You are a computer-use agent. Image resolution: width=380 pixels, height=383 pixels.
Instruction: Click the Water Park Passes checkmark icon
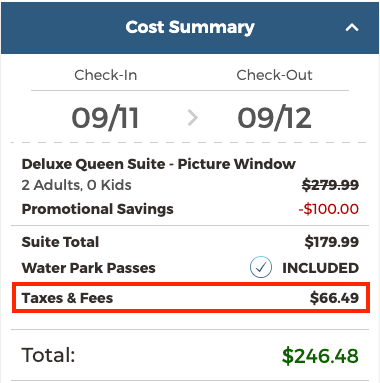click(261, 267)
